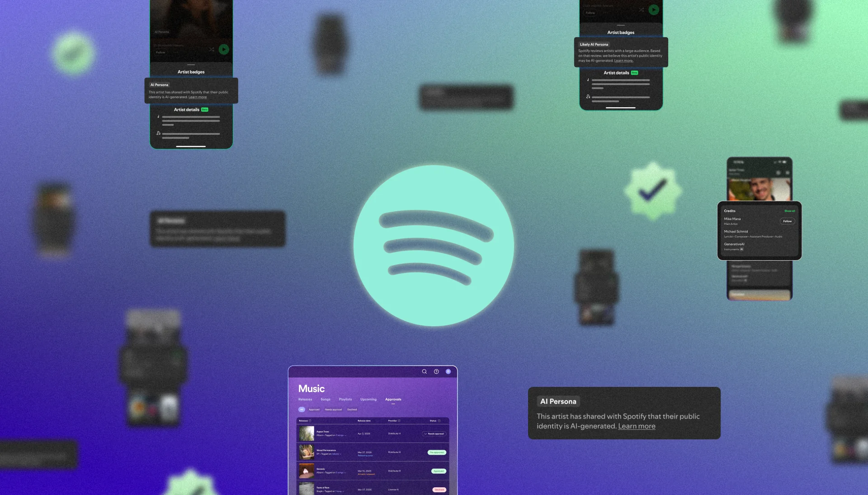Click the Pre-approved status badge
This screenshot has height=495, width=868.
437,452
